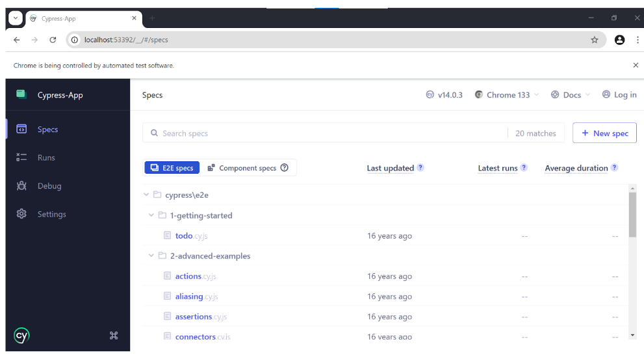Viewport: 644px width, 361px height.
Task: Collapse the cypress\e2e folder
Action: tap(146, 194)
